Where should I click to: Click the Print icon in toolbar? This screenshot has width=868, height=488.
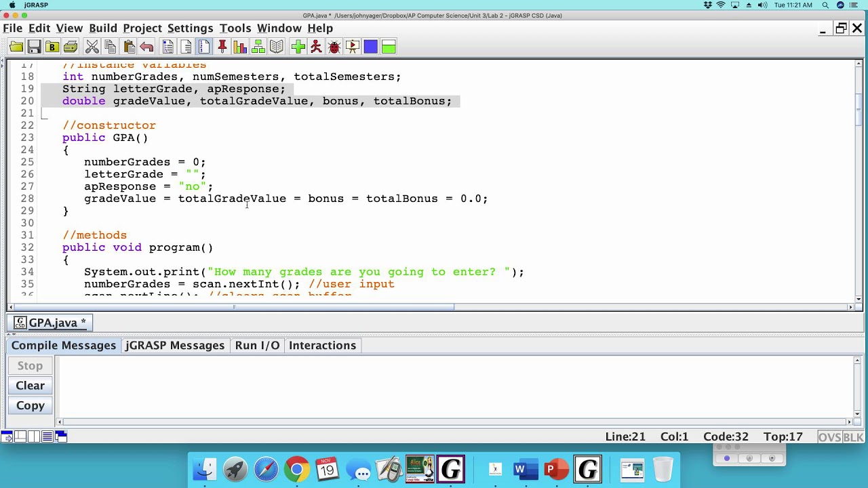[x=71, y=47]
